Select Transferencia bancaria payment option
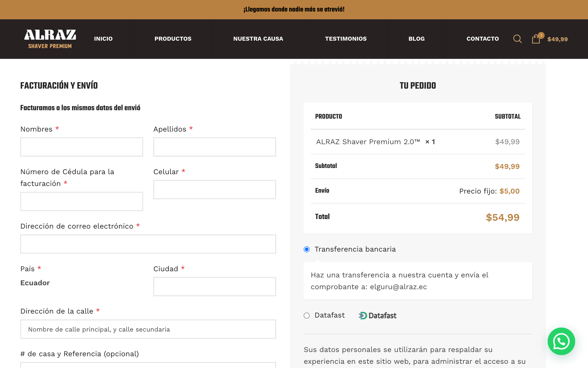588x368 pixels. click(307, 249)
